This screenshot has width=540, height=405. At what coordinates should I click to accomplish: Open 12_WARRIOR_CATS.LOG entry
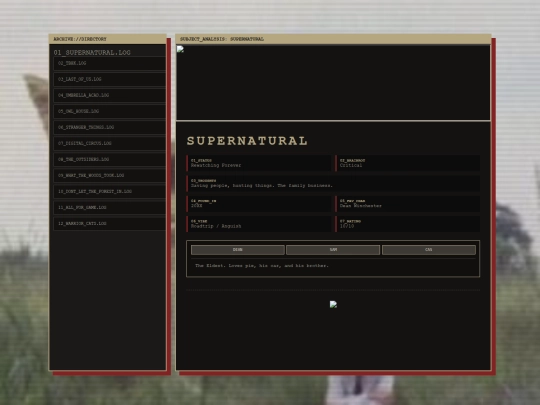[110, 224]
